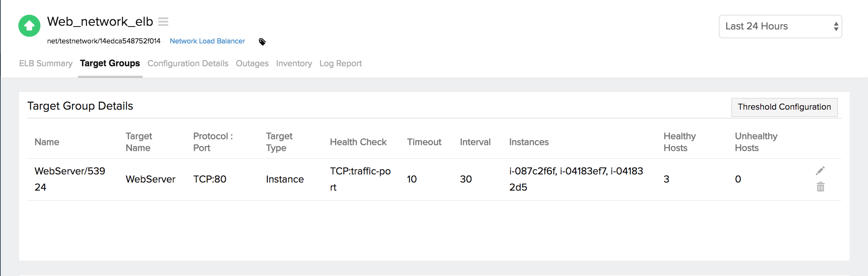This screenshot has width=868, height=276.
Task: Click the tag icon next to Network Load Balancer
Action: click(262, 41)
